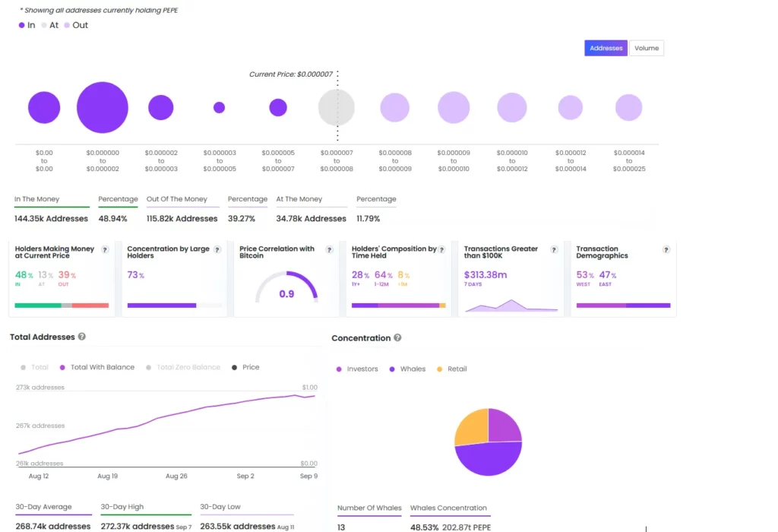The image size is (778, 532).
Task: Click the Whales Concentration label
Action: pyautogui.click(x=448, y=508)
